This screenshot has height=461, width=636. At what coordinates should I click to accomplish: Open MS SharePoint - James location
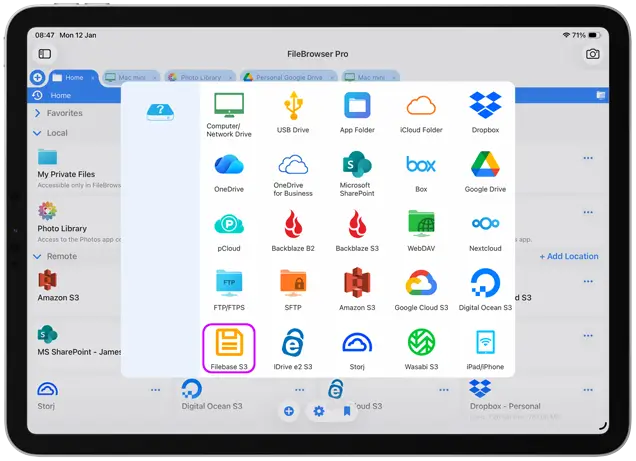click(79, 341)
